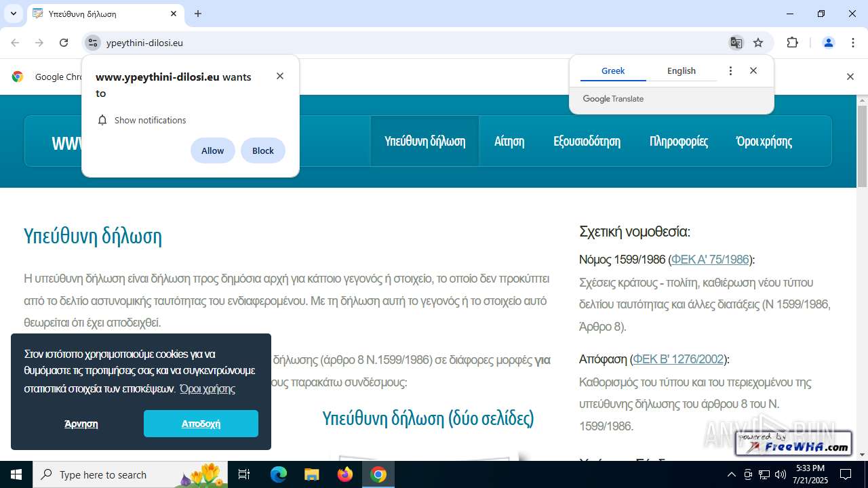Image resolution: width=868 pixels, height=488 pixels.
Task: Close the Chrome info bar
Action: (x=850, y=77)
